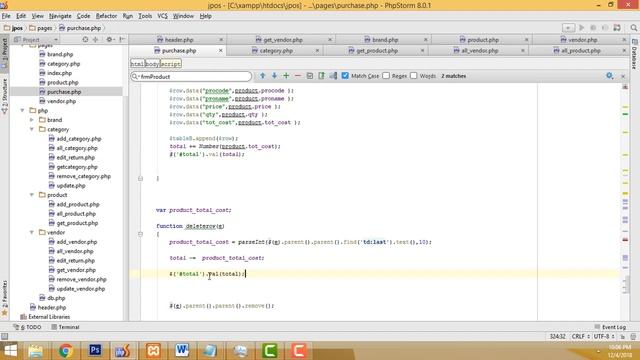Open Chrome from the taskbar
This screenshot has height=360, width=640.
65,351
